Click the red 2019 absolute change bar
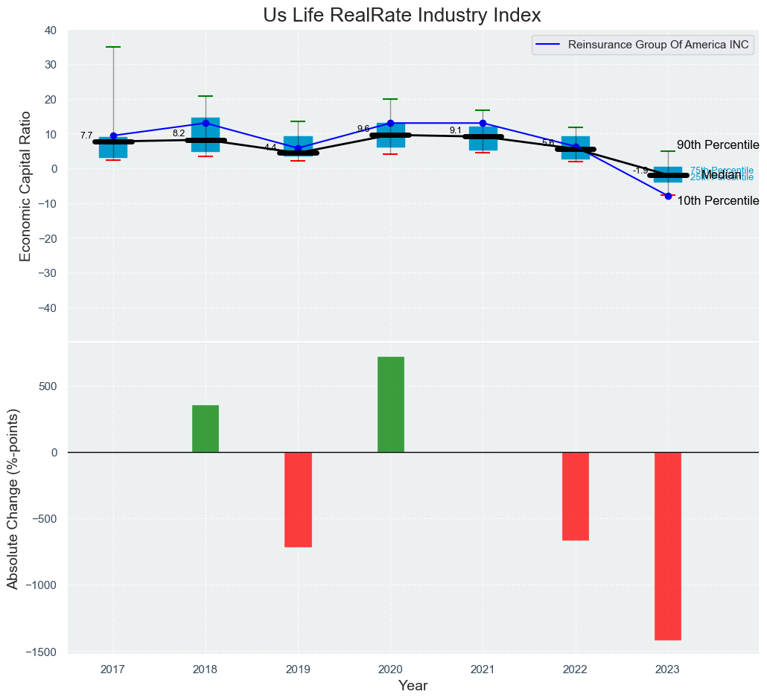 298,499
